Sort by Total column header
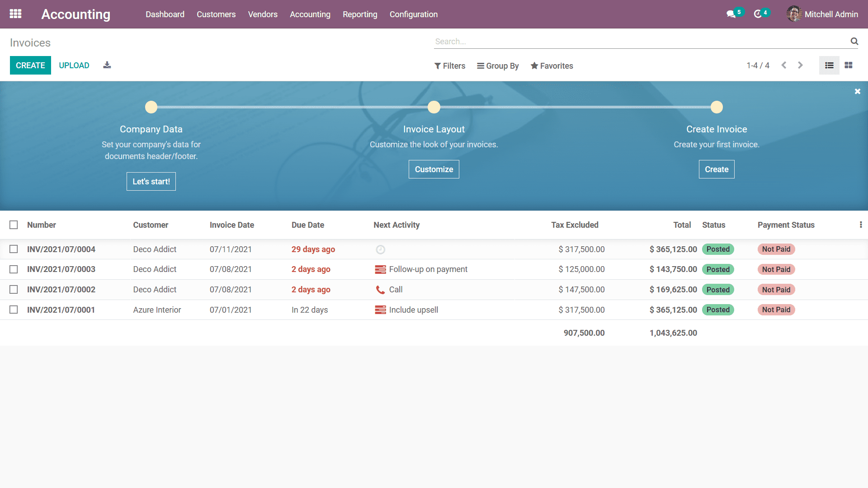This screenshot has height=488, width=868. pyautogui.click(x=682, y=225)
